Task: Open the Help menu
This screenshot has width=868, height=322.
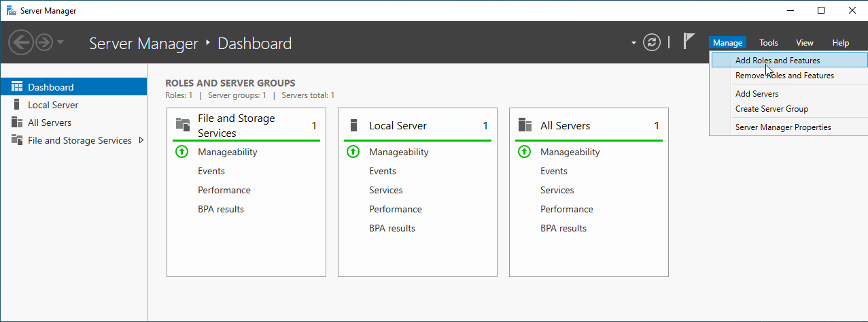Action: 841,43
